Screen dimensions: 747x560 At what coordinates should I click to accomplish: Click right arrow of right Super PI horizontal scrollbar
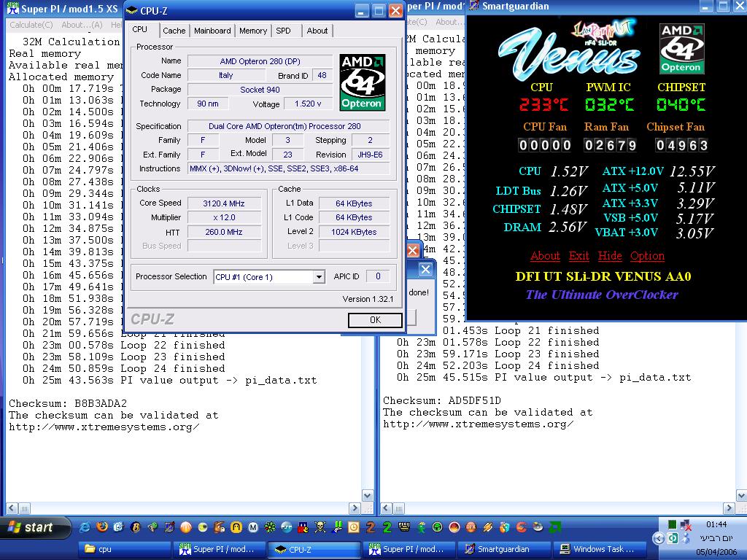tap(729, 508)
